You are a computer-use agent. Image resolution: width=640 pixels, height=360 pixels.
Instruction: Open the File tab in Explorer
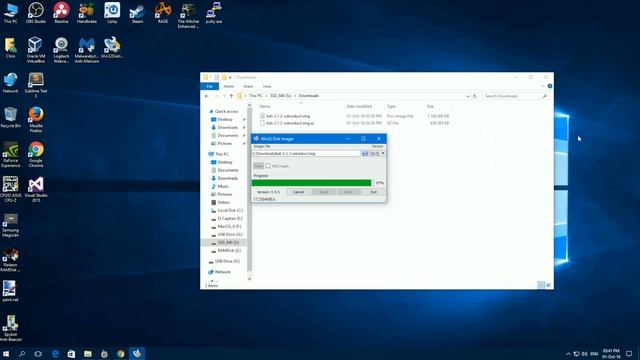209,86
